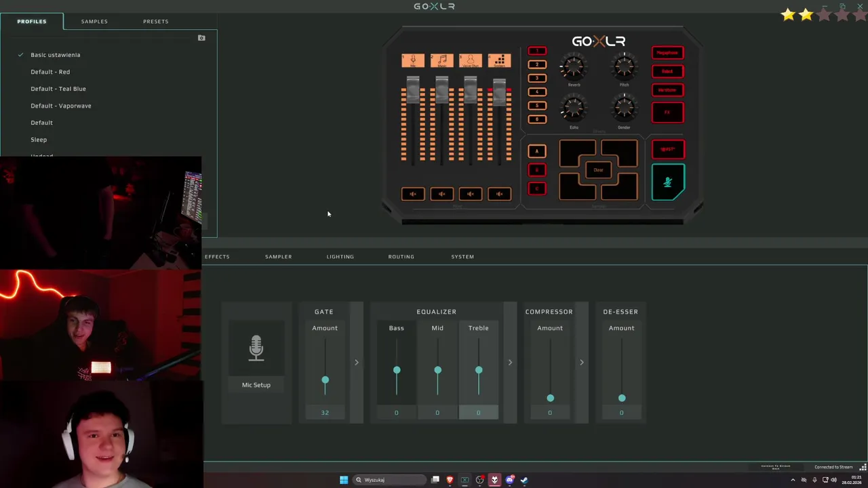Open the Routing tab
The image size is (868, 488).
point(401,256)
